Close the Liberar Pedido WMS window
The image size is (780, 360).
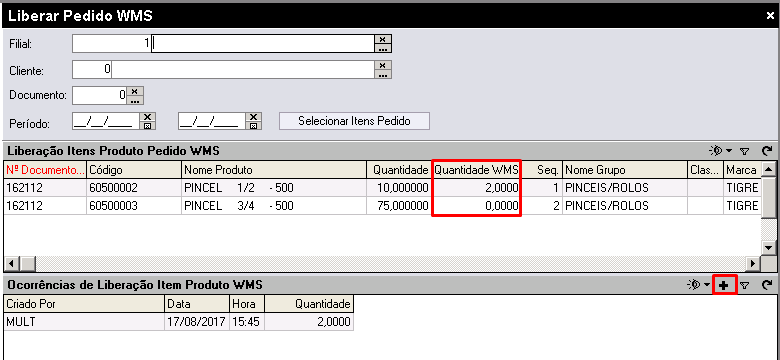point(770,16)
